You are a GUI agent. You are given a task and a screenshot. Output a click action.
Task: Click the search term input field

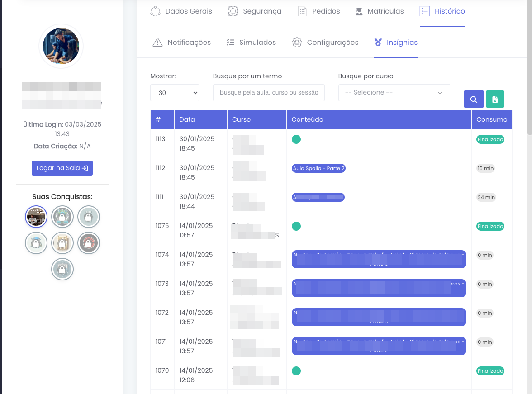point(269,93)
